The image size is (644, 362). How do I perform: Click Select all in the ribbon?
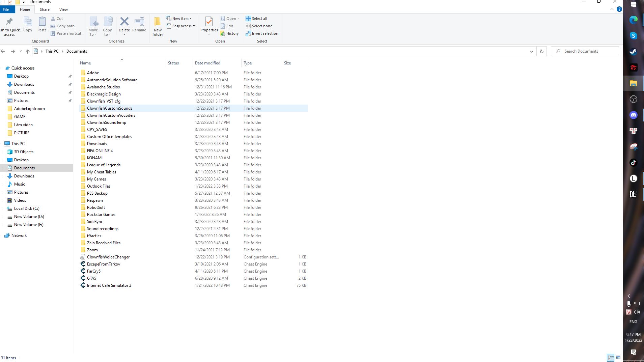click(x=256, y=19)
